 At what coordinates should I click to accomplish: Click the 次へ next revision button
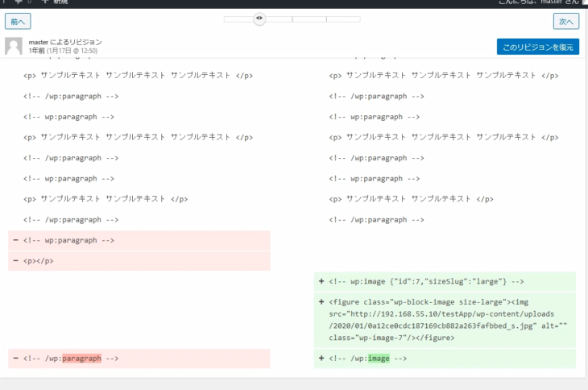tap(566, 22)
